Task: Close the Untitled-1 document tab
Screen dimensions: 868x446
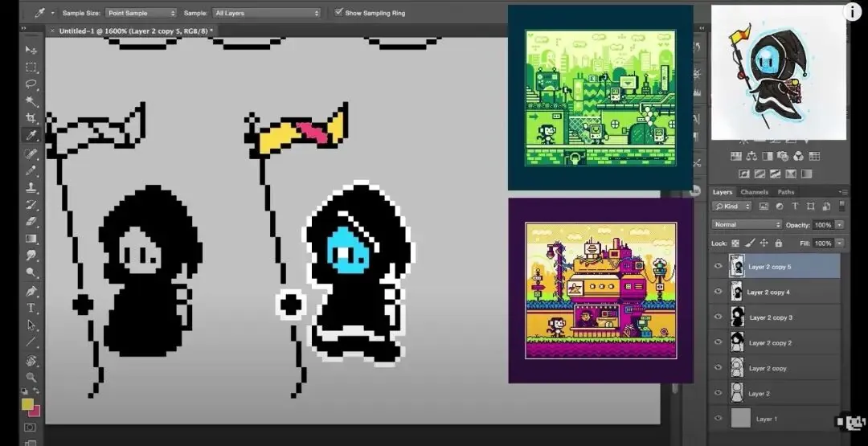Action: coord(52,31)
